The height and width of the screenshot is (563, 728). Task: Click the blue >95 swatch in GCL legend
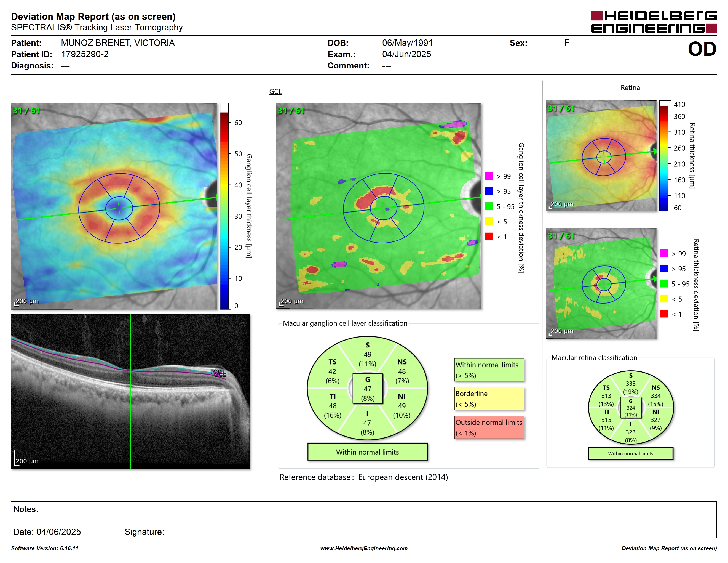(x=489, y=191)
